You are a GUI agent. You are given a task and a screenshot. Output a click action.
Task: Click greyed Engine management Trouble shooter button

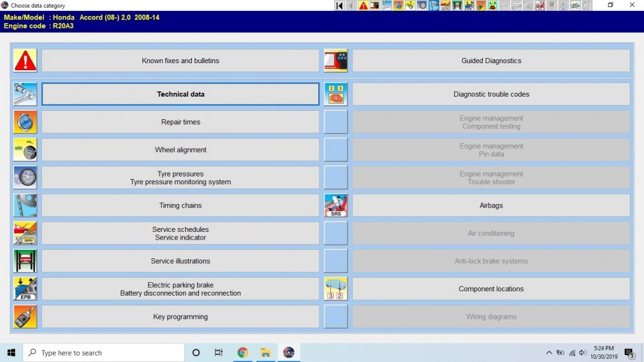coord(491,178)
